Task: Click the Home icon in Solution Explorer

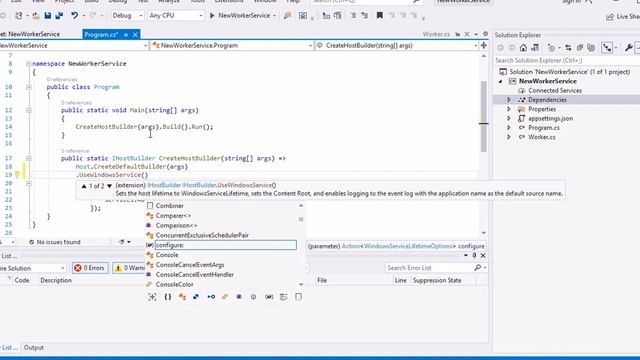Action: [523, 48]
